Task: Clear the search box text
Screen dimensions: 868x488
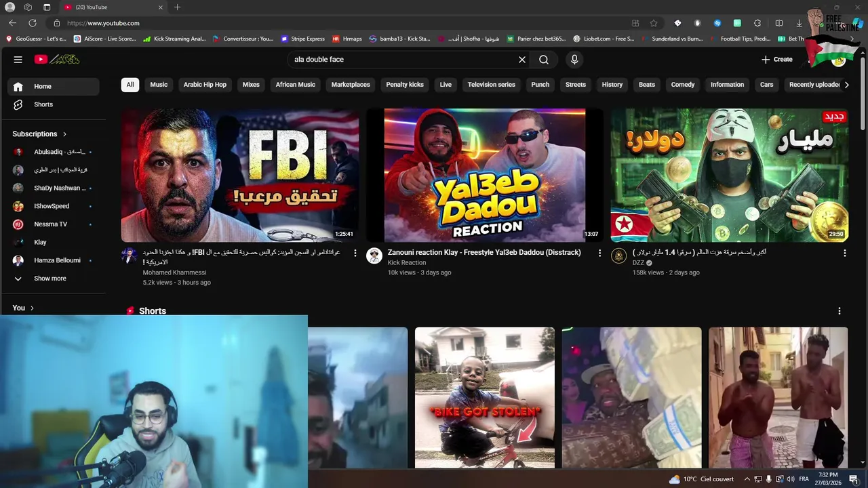Action: tap(522, 60)
